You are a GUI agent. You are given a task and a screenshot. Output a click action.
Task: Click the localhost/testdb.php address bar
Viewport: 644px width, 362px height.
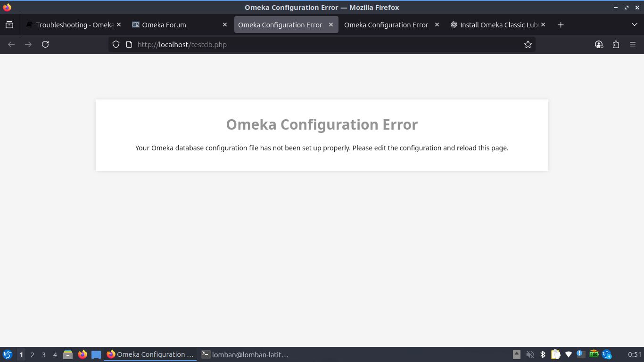click(321, 44)
